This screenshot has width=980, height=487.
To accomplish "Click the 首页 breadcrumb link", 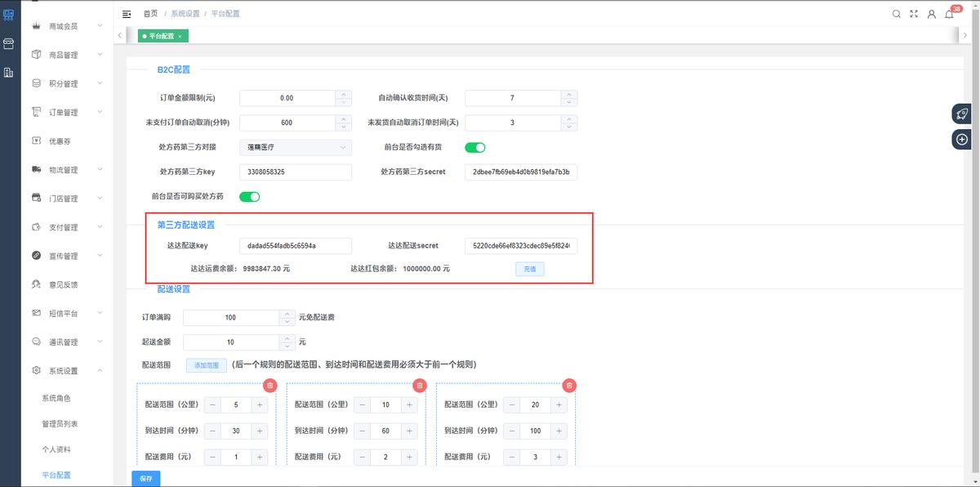I will pos(150,14).
